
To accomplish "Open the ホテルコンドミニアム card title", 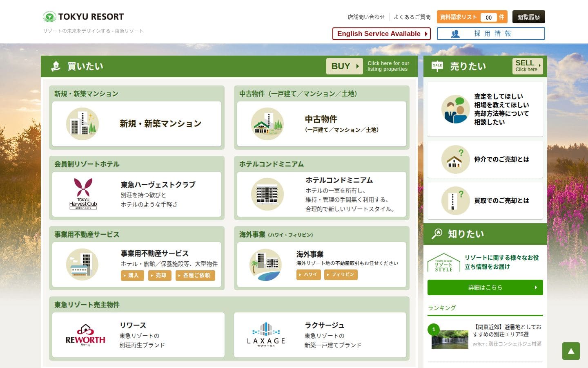I will (x=339, y=180).
